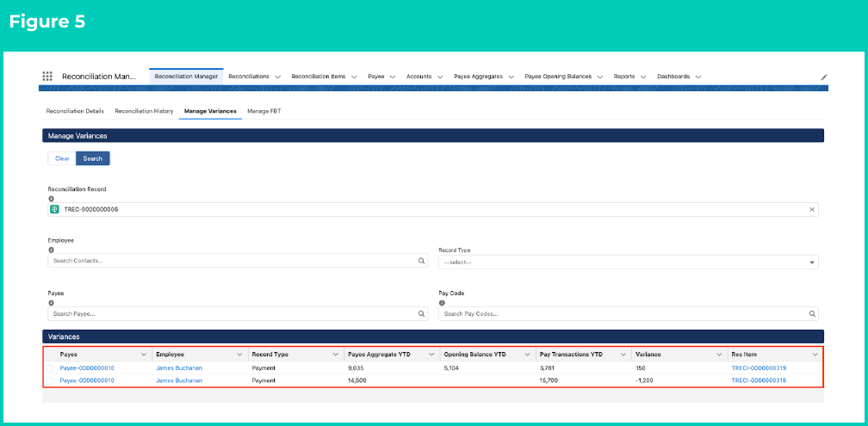The image size is (868, 426).
Task: Expand the Reports tab chevron
Action: tap(643, 77)
